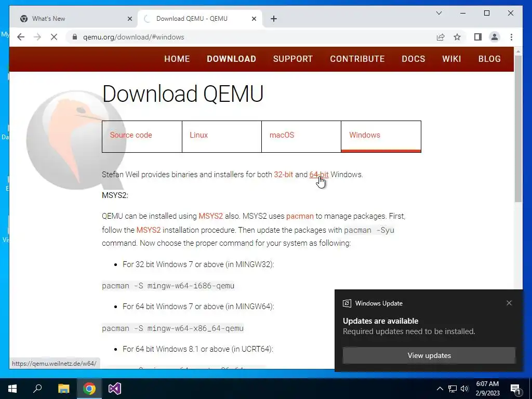Click the padlock site info icon

coord(75,37)
